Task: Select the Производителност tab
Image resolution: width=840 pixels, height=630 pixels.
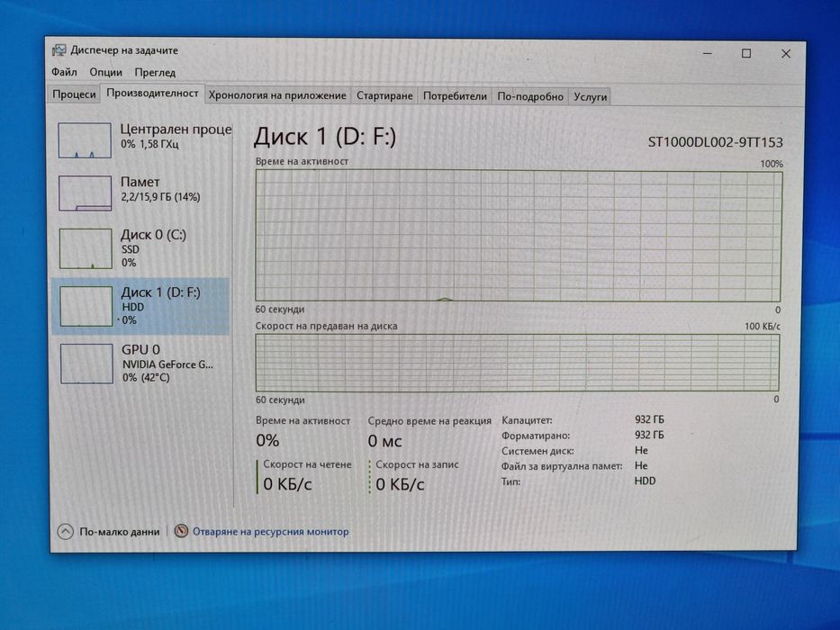Action: tap(152, 94)
